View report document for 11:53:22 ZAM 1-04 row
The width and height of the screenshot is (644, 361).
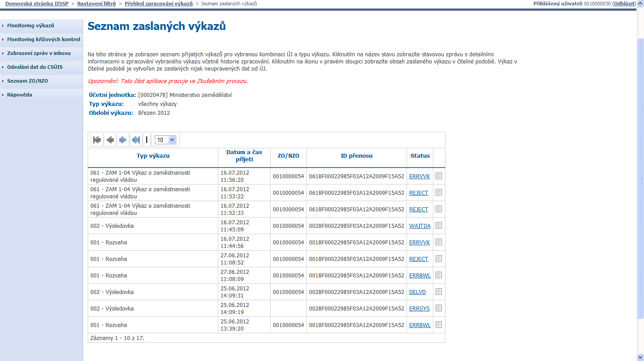click(439, 193)
